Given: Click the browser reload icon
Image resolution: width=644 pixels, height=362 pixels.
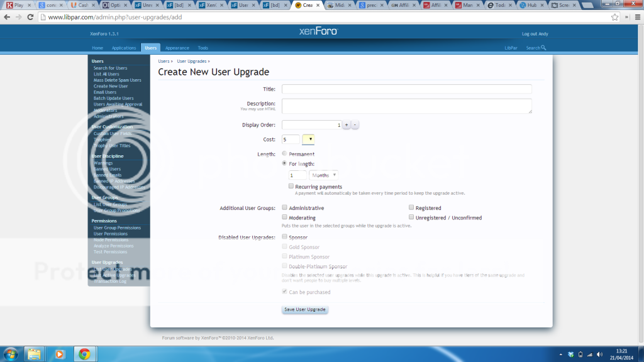Looking at the screenshot, I should coord(31,17).
